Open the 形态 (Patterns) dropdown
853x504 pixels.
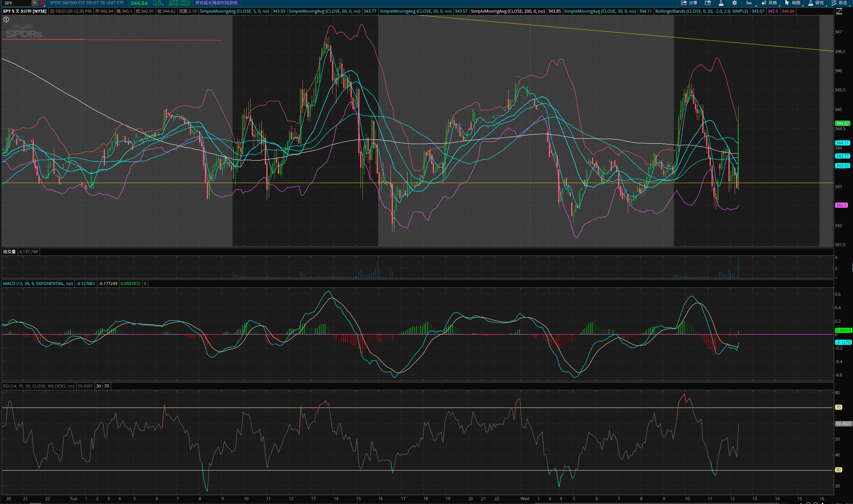pyautogui.click(x=840, y=3)
